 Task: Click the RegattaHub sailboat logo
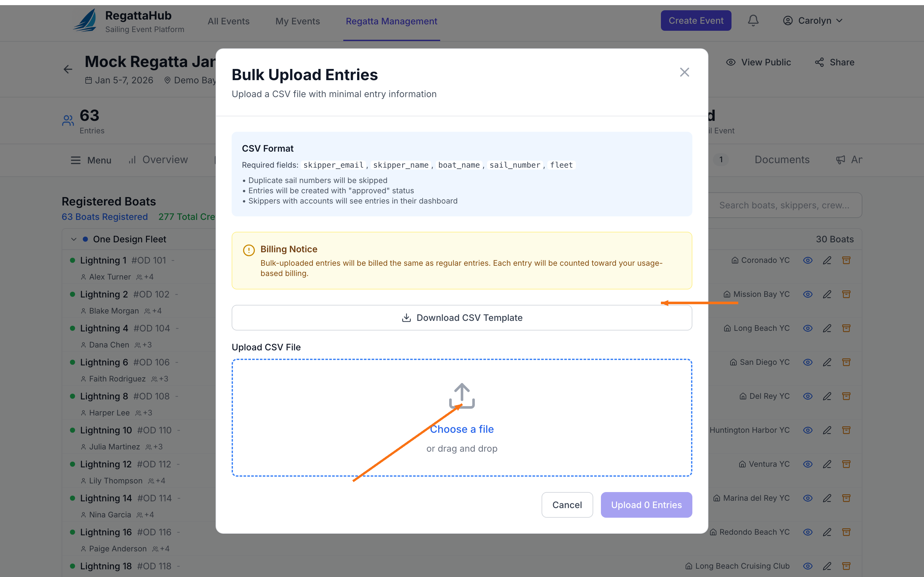point(85,21)
